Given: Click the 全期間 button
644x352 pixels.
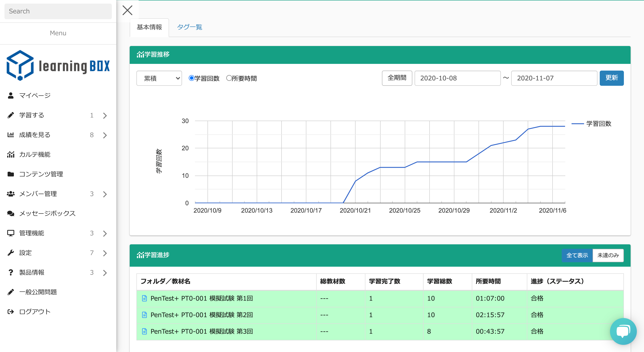Looking at the screenshot, I should pyautogui.click(x=397, y=78).
